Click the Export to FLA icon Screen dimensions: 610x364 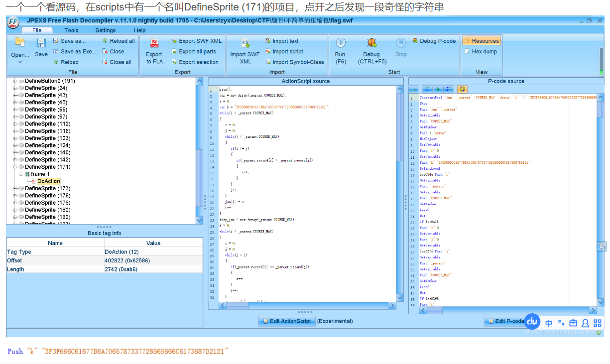[154, 42]
